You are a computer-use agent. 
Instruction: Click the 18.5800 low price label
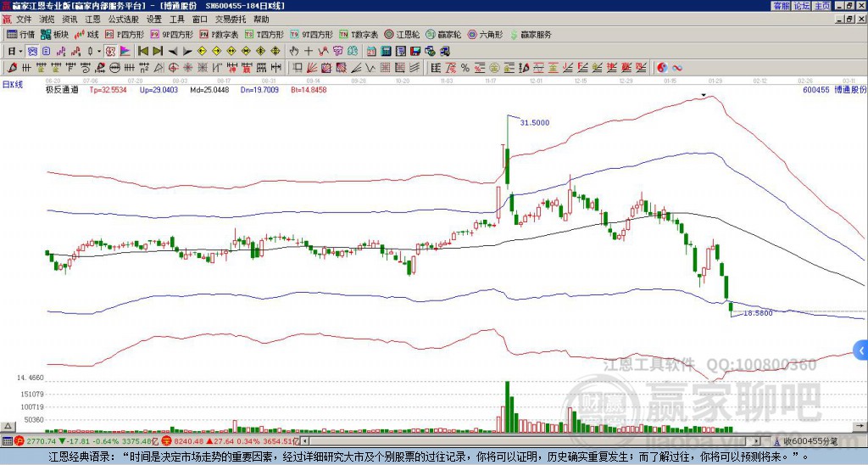pyautogui.click(x=758, y=313)
